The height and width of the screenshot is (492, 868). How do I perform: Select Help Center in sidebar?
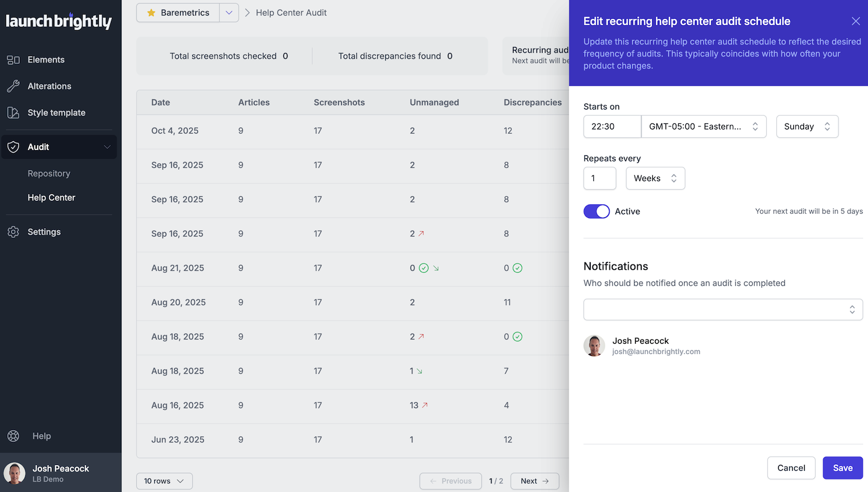(51, 198)
